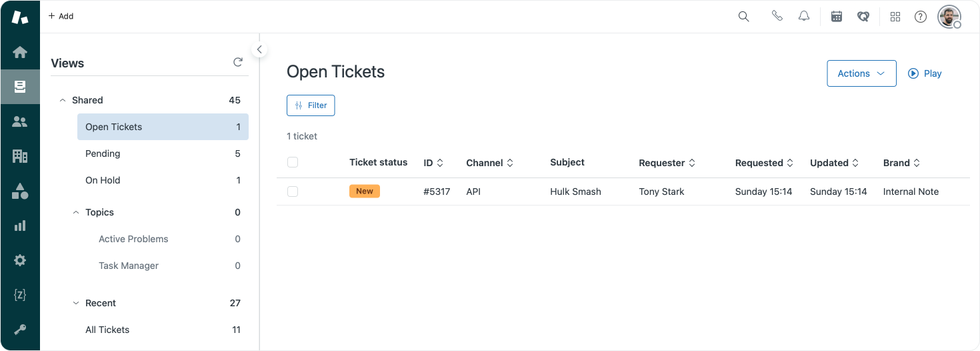Sort tickets by the Requested column
Screen dimensions: 980x351
(764, 163)
